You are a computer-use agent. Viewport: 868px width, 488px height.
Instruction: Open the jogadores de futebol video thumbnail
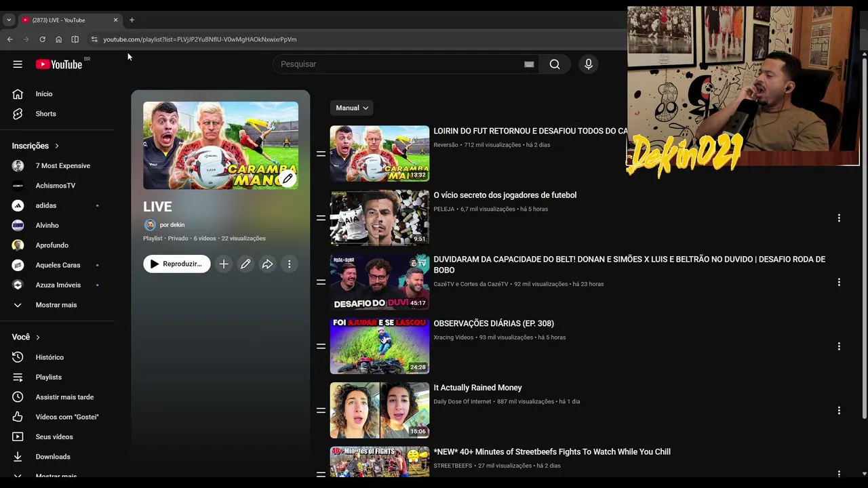[x=380, y=218]
